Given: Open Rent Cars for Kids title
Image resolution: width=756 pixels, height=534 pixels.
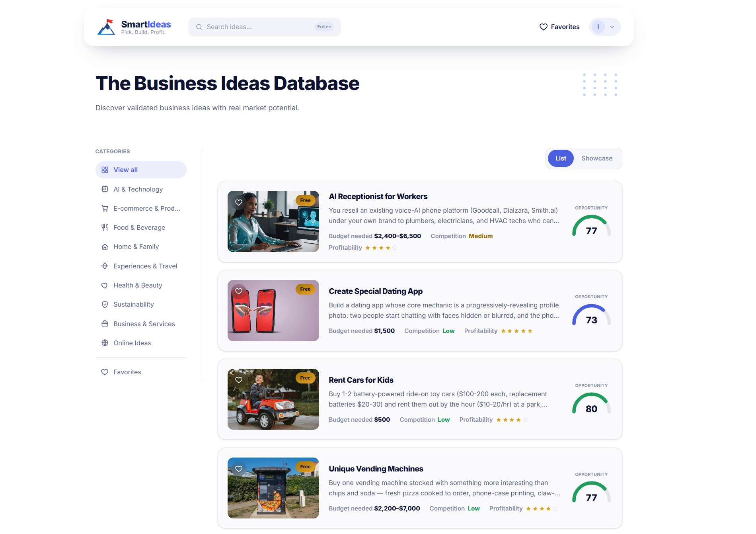Looking at the screenshot, I should tap(361, 380).
